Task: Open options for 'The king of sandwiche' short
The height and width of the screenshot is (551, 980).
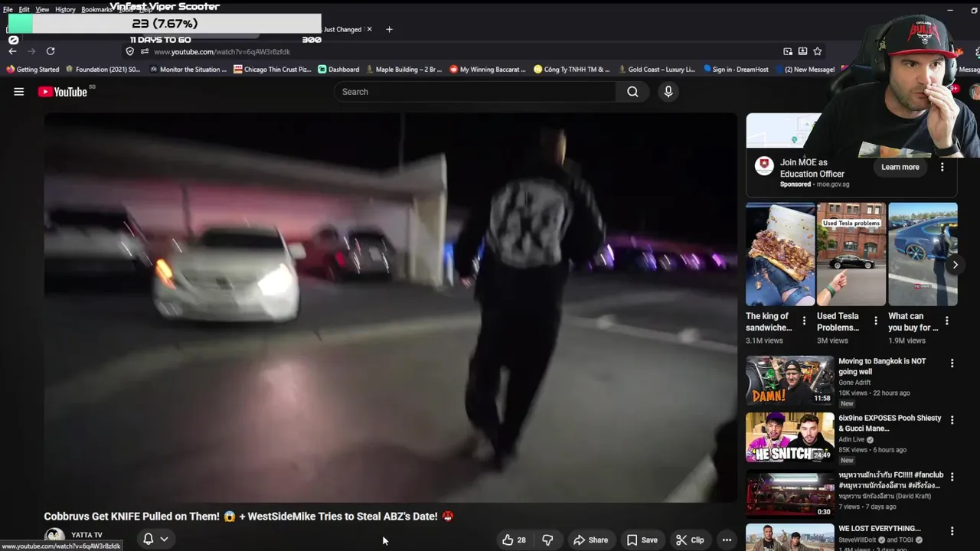Action: coord(804,321)
